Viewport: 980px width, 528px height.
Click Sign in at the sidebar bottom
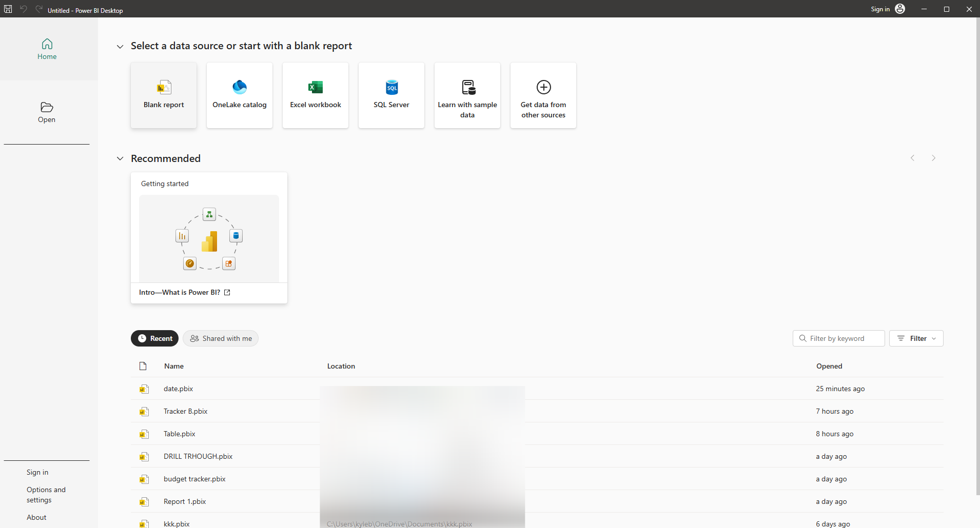coord(37,472)
